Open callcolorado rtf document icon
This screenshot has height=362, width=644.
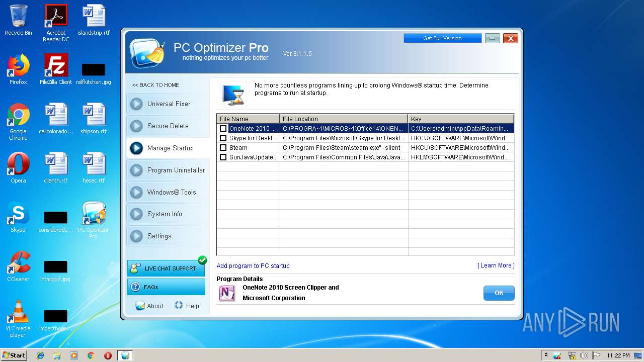56,119
